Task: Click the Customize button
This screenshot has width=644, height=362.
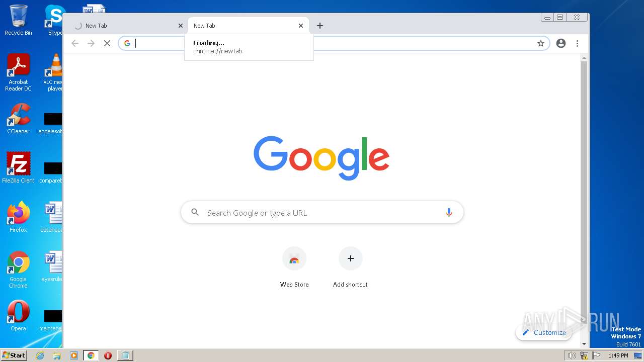Action: (x=544, y=332)
